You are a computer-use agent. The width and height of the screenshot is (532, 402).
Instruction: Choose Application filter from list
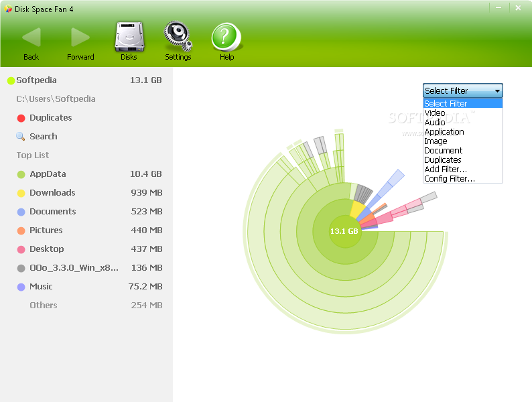click(463, 131)
